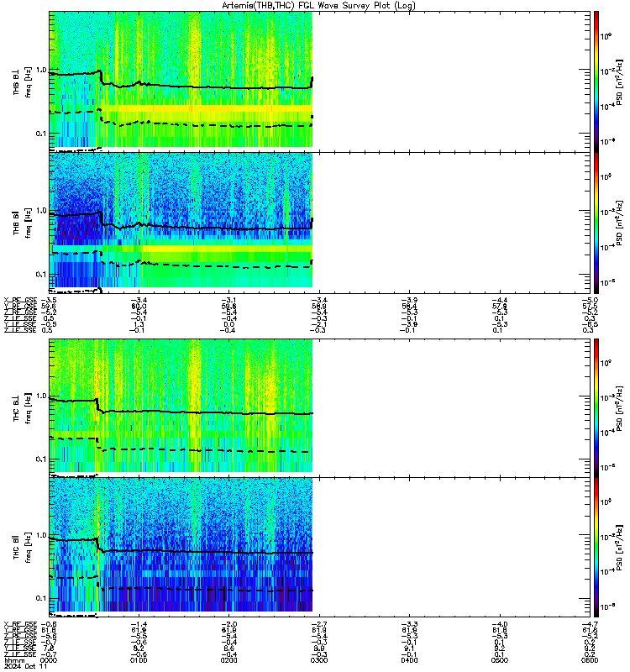Click the 1.0 Hz tick in THB B-parallel panel
The image size is (630, 672).
click(x=42, y=211)
